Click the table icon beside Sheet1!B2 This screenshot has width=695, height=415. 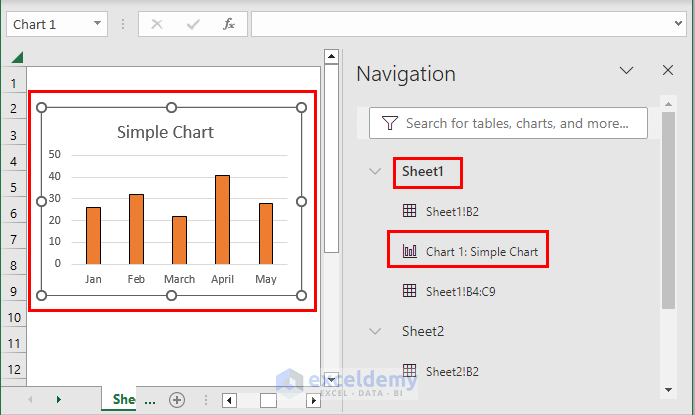408,211
